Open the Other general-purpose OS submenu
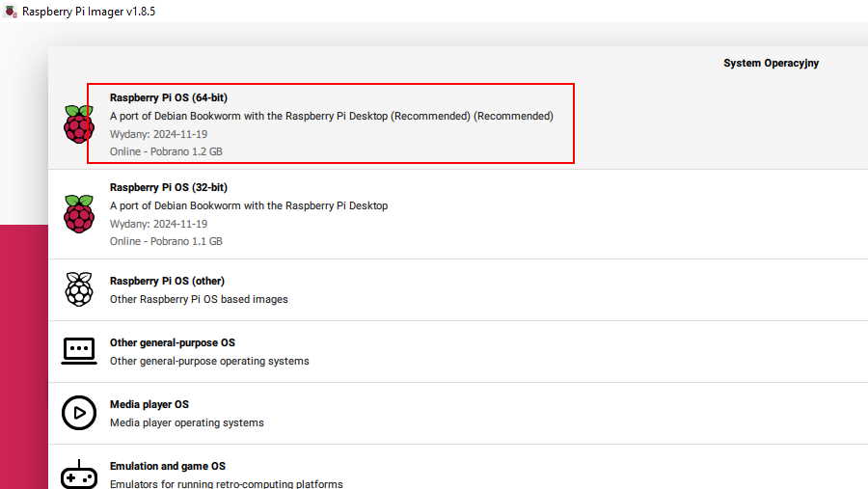Screen dimensions: 868x489 click(172, 342)
